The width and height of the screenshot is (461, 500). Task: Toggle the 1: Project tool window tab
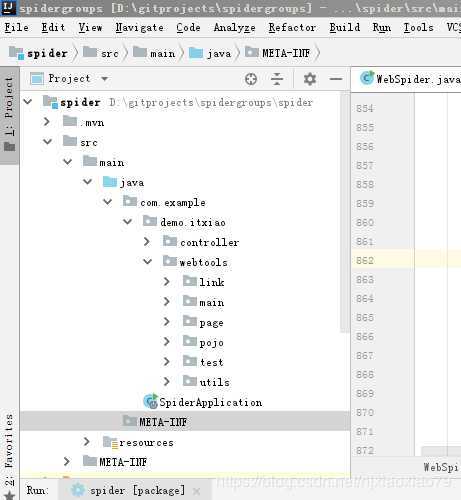pos(9,115)
